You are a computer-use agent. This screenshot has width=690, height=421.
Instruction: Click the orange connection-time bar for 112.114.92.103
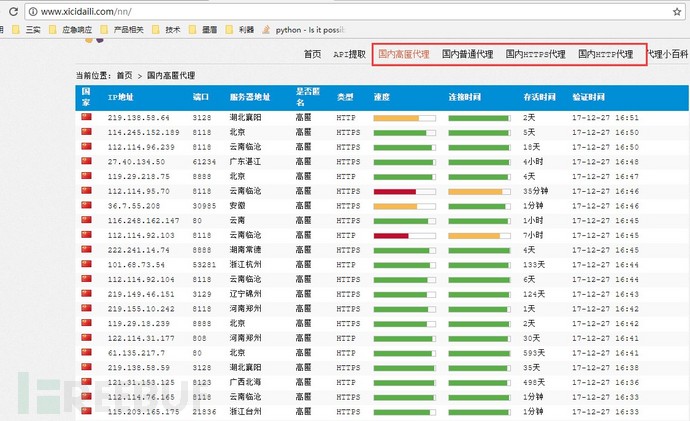pyautogui.click(x=479, y=236)
